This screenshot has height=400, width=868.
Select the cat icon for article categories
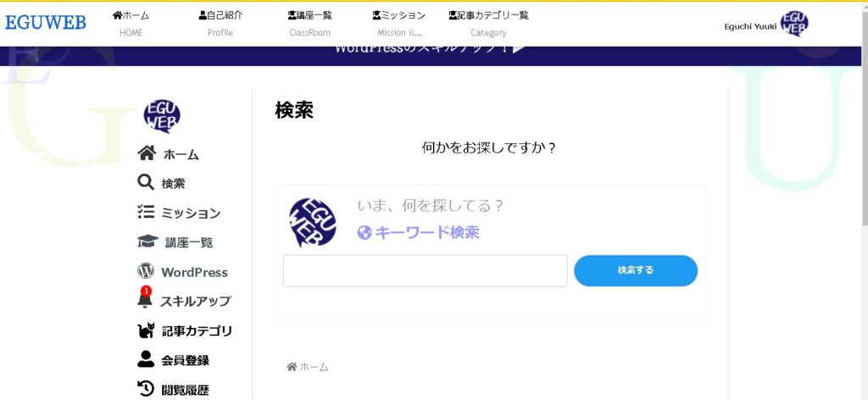pyautogui.click(x=146, y=331)
